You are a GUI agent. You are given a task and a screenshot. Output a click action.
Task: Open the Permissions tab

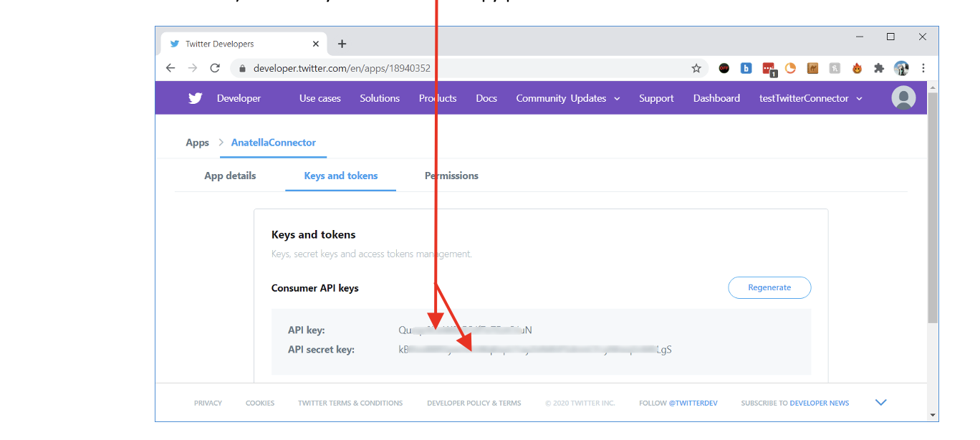(451, 176)
